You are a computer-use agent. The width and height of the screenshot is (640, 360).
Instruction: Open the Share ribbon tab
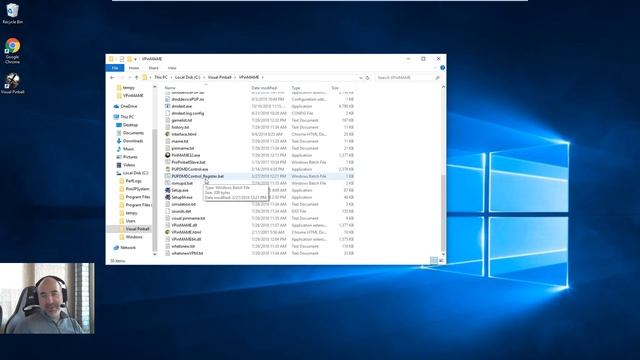(x=153, y=68)
